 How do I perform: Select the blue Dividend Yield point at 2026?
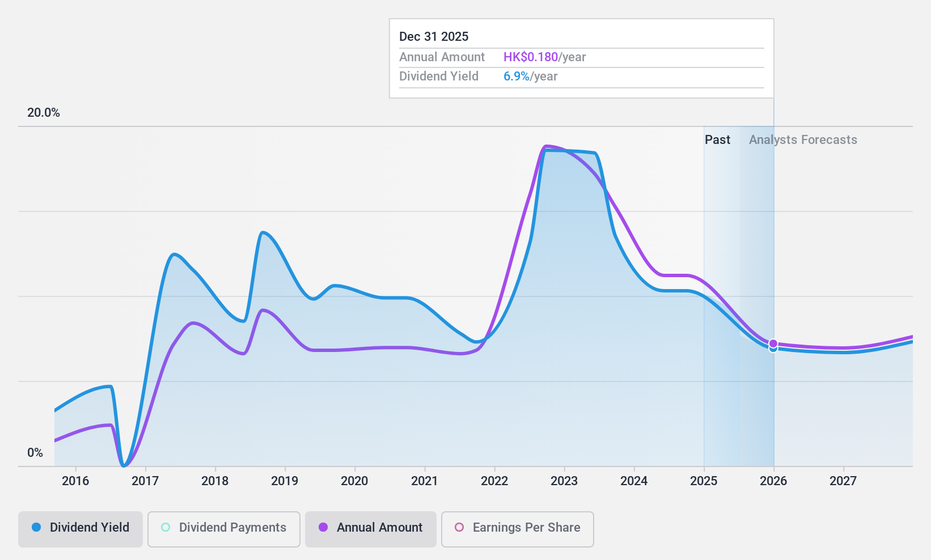tap(773, 349)
